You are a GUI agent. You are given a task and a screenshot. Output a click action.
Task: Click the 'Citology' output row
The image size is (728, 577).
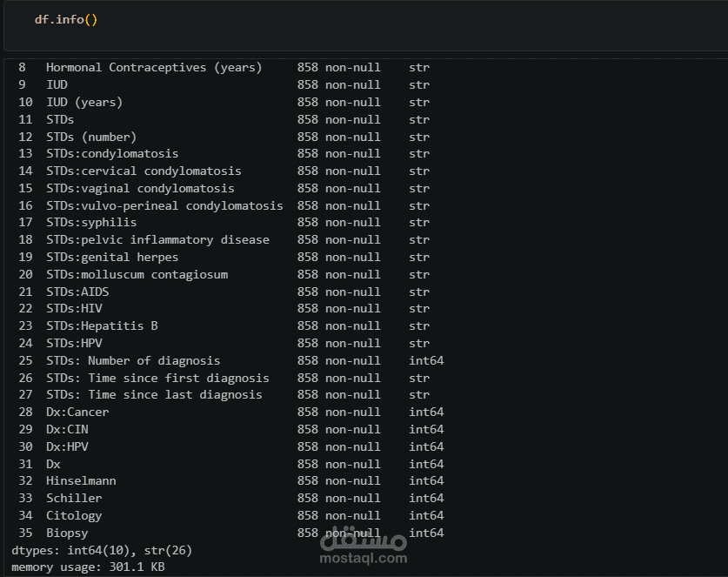click(x=74, y=515)
